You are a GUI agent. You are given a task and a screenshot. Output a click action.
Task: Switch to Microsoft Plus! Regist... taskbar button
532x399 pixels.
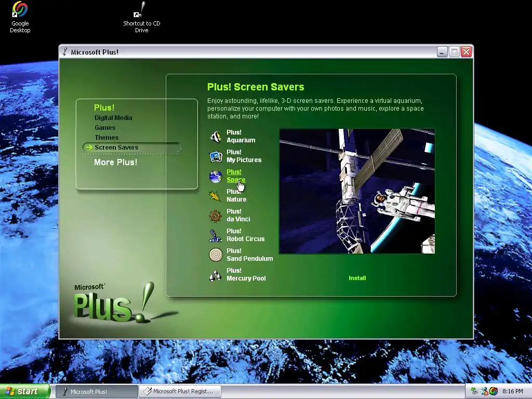pos(180,391)
